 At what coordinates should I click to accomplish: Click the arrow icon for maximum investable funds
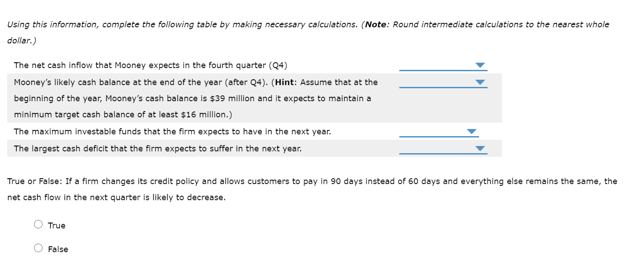(x=471, y=131)
